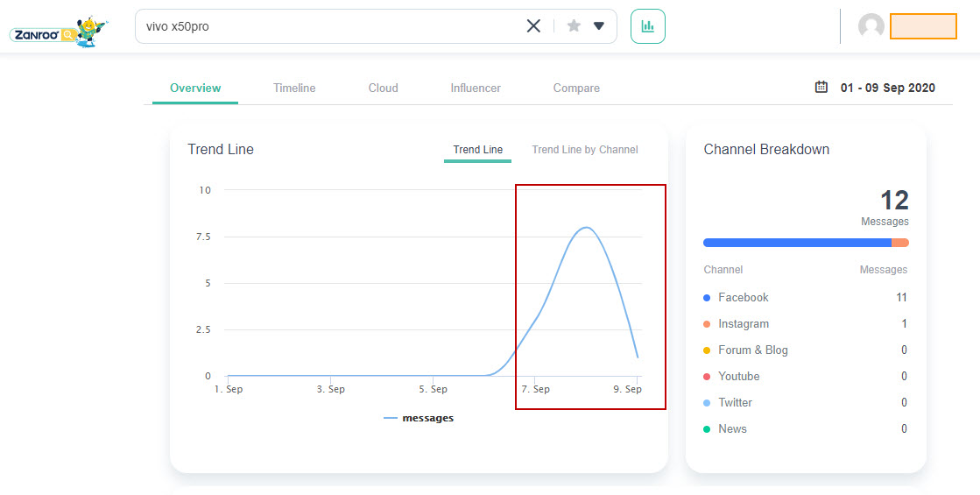Click the Instagram orange legend dot

707,324
